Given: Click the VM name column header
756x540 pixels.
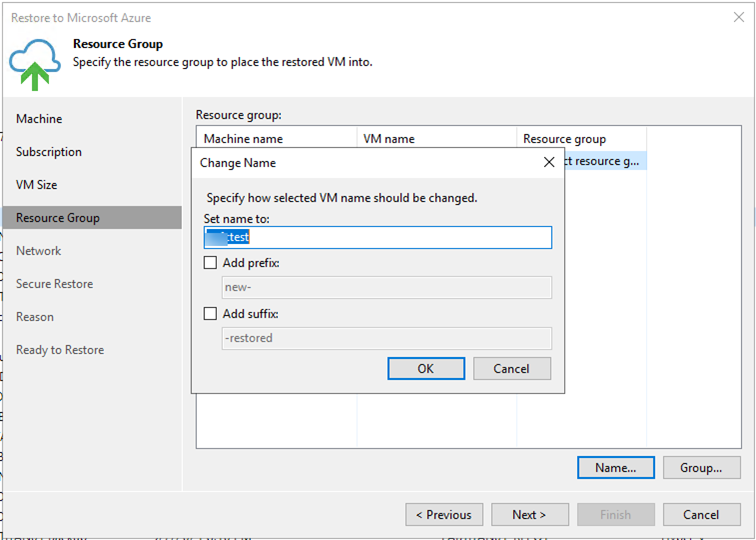Looking at the screenshot, I should (x=437, y=139).
